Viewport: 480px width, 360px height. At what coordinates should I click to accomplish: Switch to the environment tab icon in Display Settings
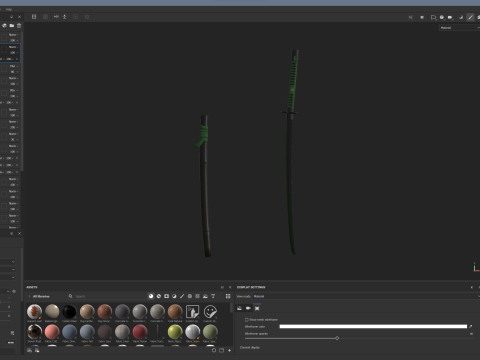[239, 308]
